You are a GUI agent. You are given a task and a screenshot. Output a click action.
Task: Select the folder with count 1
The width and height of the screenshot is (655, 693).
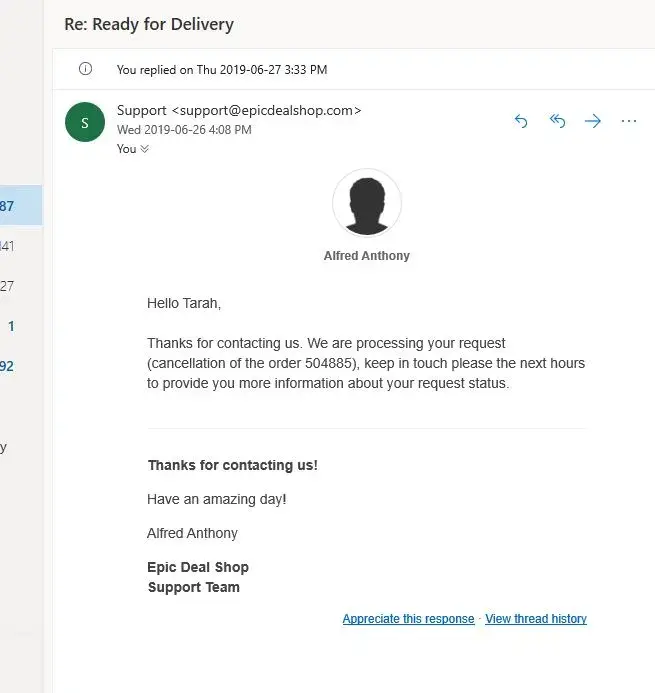coord(10,326)
